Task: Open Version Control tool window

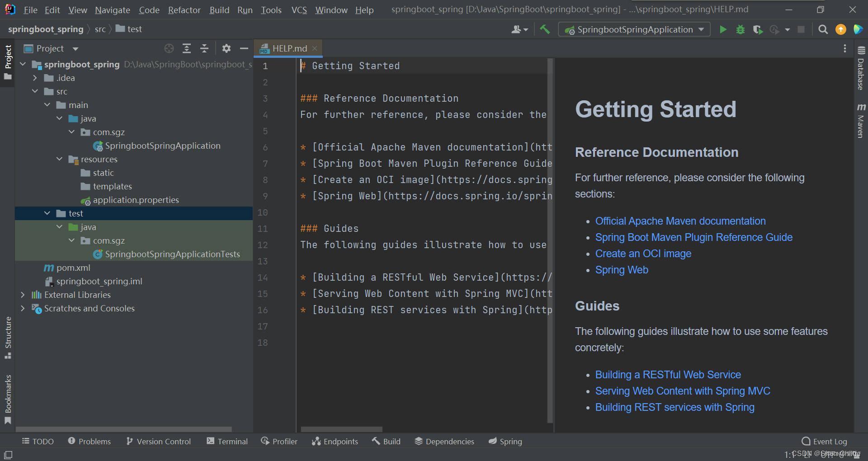Action: pos(159,441)
